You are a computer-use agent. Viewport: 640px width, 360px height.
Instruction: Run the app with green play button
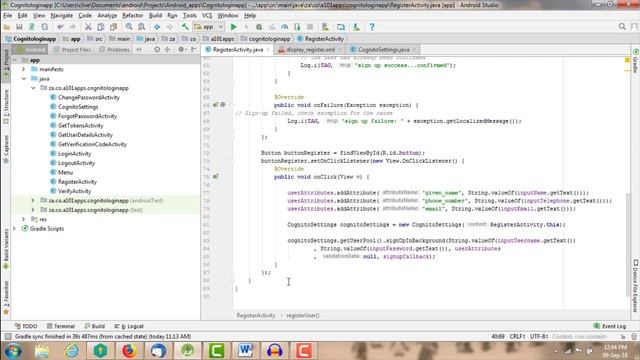click(234, 27)
